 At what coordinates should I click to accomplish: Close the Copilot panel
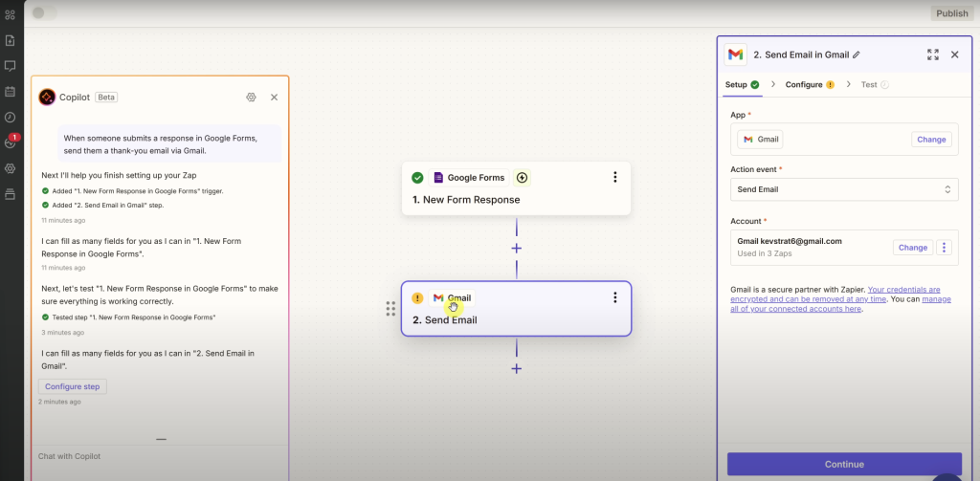click(274, 97)
